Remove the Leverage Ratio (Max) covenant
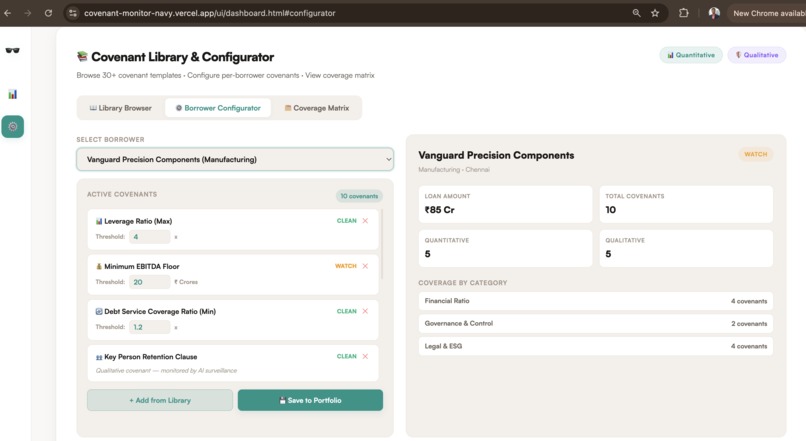This screenshot has width=806, height=441. [365, 220]
